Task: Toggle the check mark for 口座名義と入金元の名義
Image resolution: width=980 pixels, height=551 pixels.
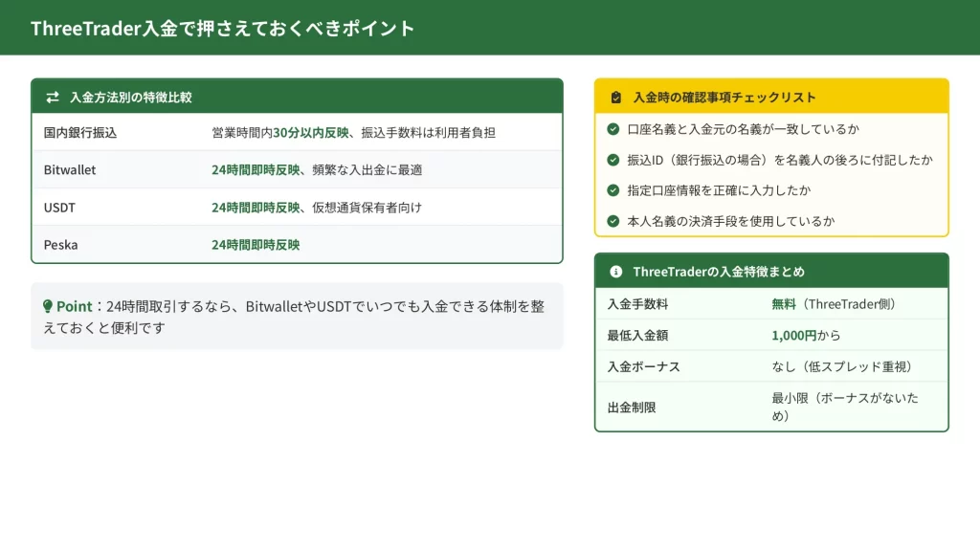Action: coord(613,128)
